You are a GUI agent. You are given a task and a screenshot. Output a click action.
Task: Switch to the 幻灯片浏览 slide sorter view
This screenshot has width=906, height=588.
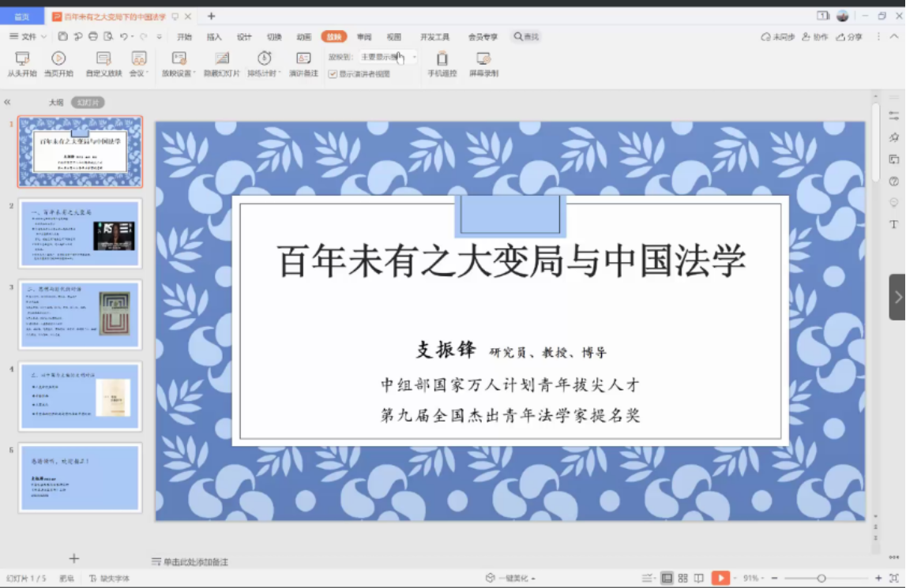pos(683,577)
